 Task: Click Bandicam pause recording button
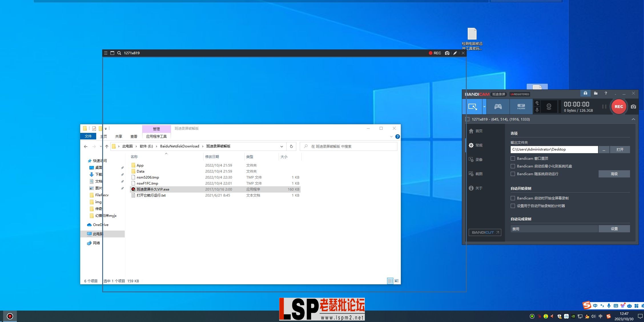[604, 107]
